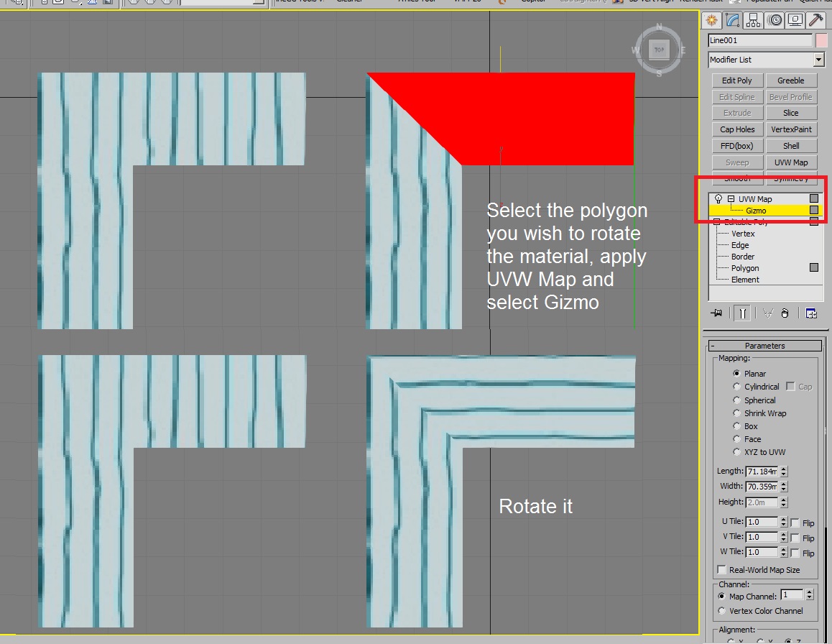Click the Pin Stack icon
The height and width of the screenshot is (644, 832).
tap(717, 313)
